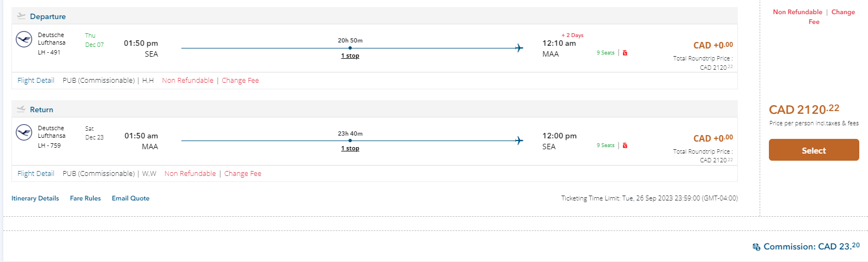
Task: View the Fare Rules
Action: (85, 198)
